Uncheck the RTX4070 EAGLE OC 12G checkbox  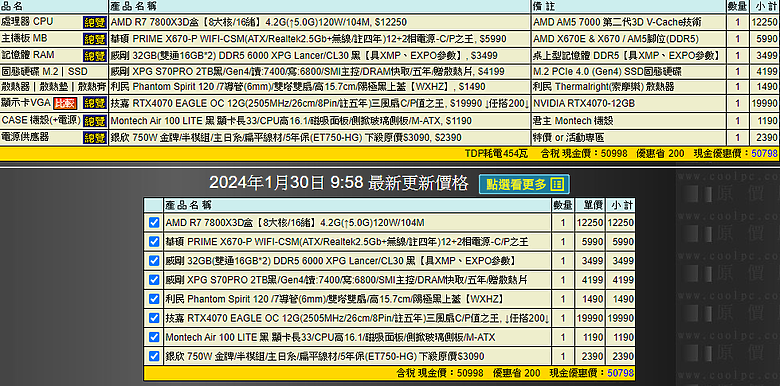click(154, 318)
